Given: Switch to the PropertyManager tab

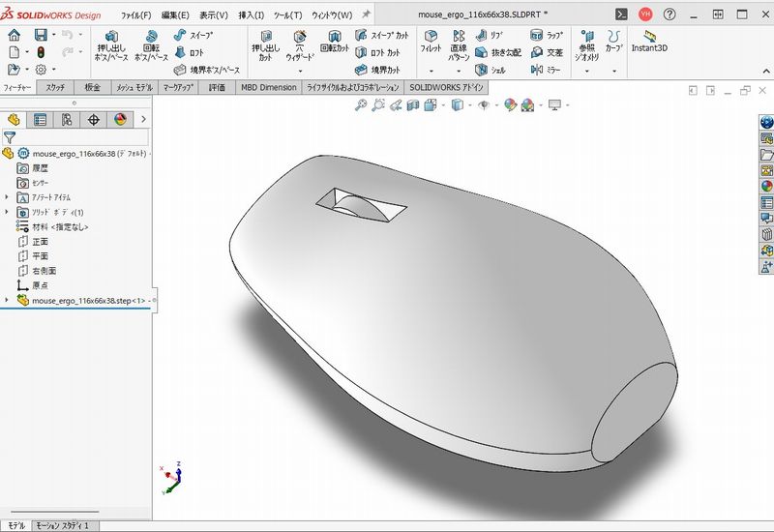Looking at the screenshot, I should (40, 119).
